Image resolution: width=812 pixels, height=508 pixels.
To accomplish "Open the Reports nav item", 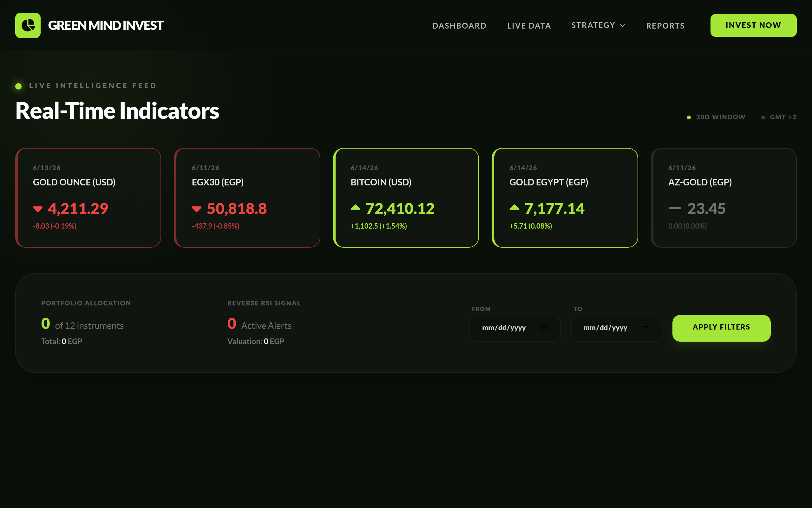I will [665, 25].
